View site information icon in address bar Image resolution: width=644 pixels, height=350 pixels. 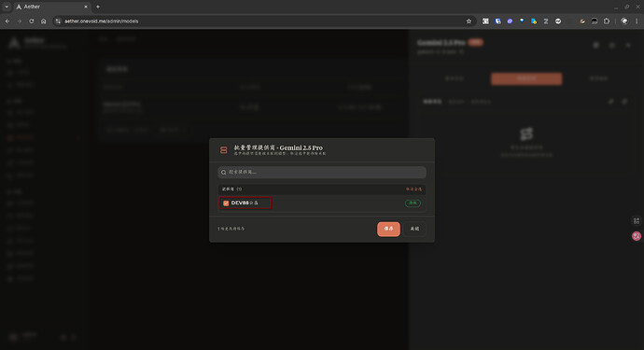click(x=58, y=21)
